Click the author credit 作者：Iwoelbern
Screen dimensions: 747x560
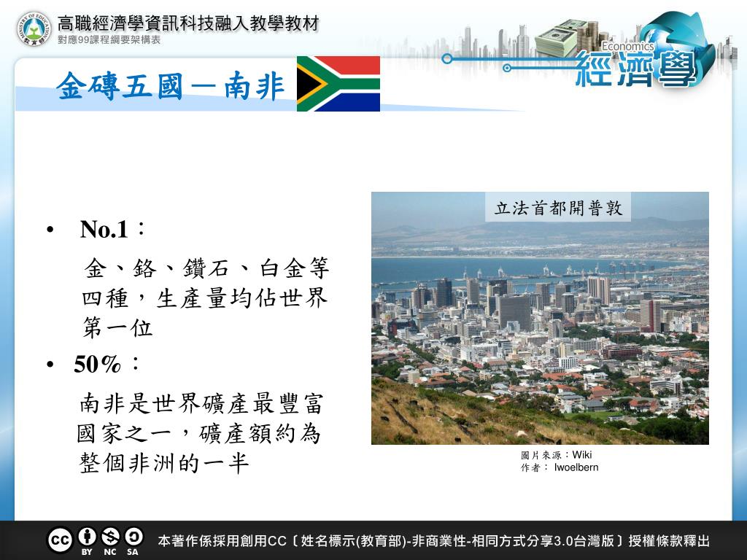point(560,467)
